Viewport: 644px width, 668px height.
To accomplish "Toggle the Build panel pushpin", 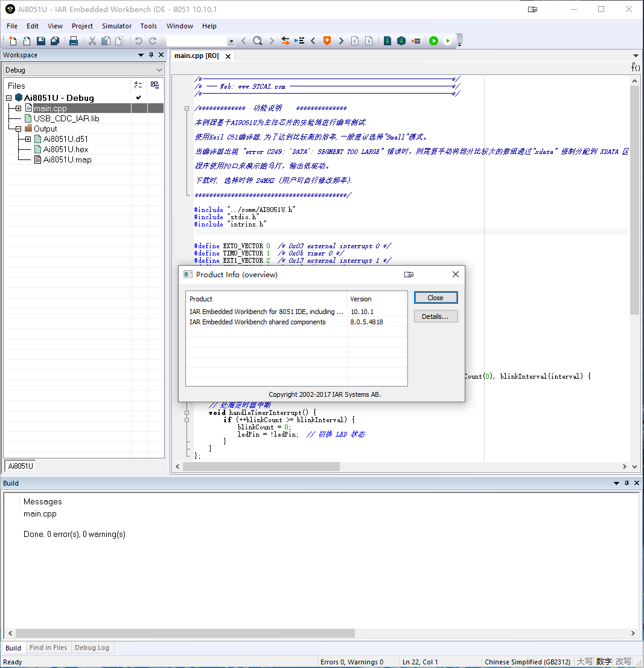I will [x=626, y=483].
